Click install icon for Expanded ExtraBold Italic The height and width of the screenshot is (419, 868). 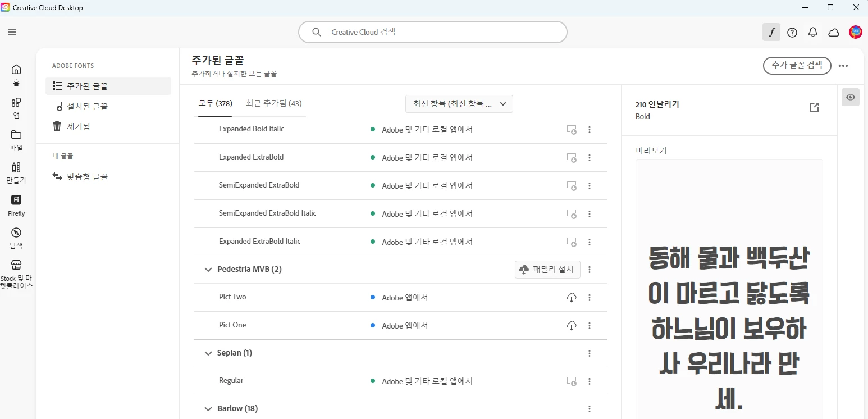[x=572, y=242]
